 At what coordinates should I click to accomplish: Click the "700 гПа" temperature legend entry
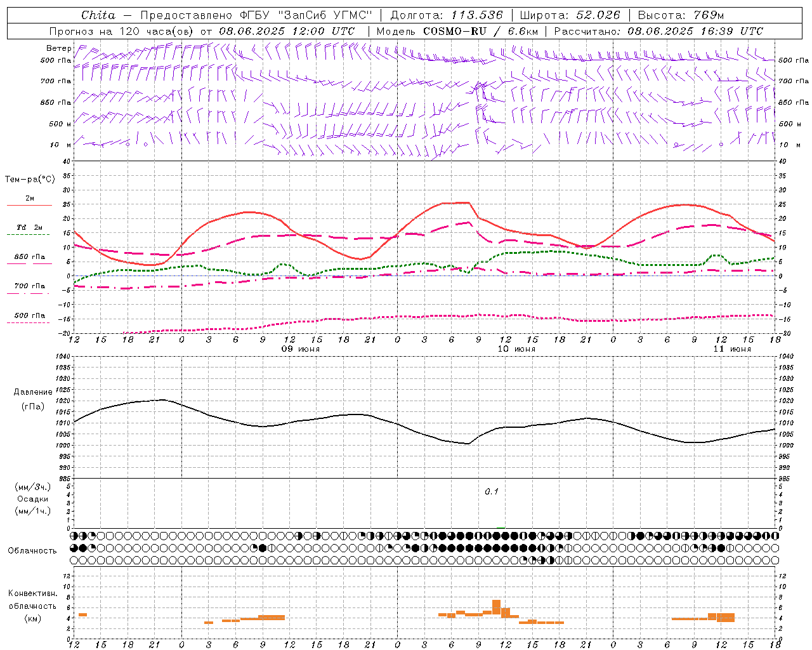(x=30, y=286)
